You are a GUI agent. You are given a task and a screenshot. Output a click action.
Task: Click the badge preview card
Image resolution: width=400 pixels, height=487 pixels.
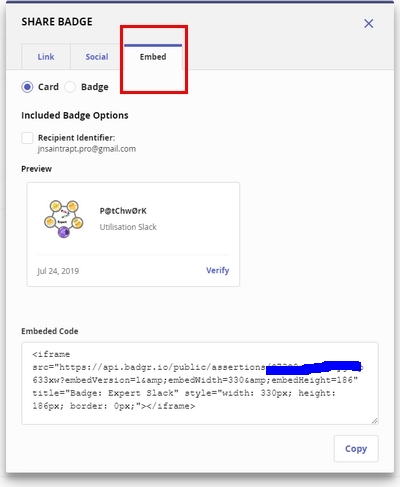tap(133, 234)
